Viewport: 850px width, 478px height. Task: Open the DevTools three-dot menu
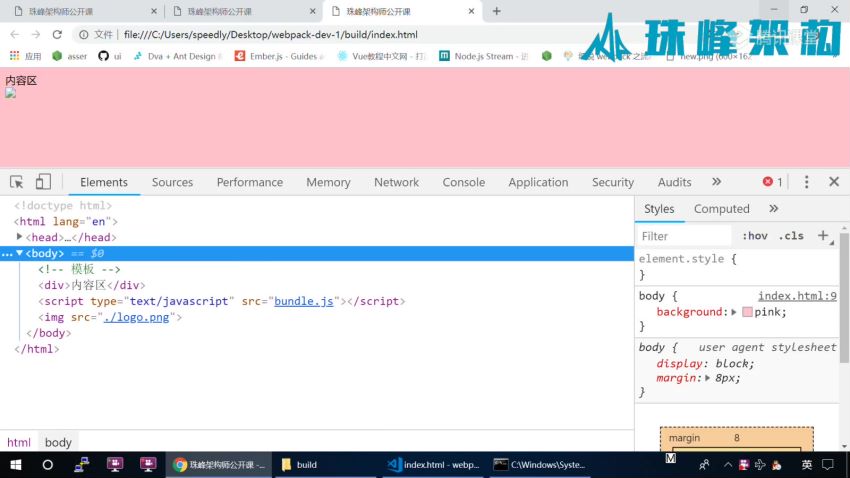(806, 182)
